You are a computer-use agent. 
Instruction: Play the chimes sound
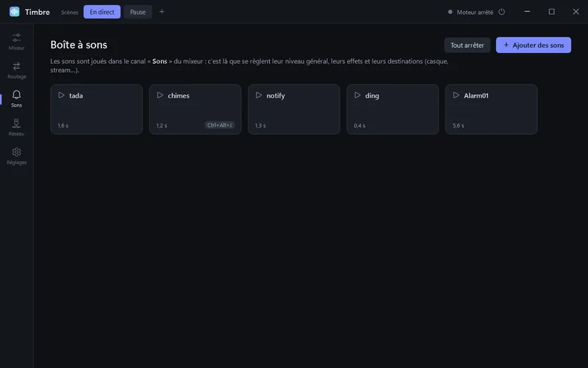(x=160, y=96)
